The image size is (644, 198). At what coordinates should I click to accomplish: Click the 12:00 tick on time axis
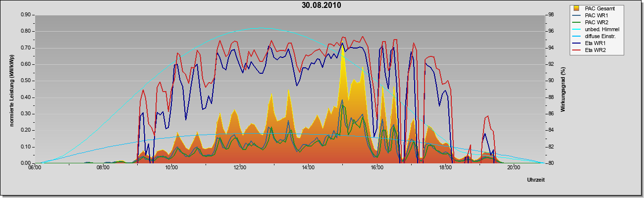(x=240, y=168)
